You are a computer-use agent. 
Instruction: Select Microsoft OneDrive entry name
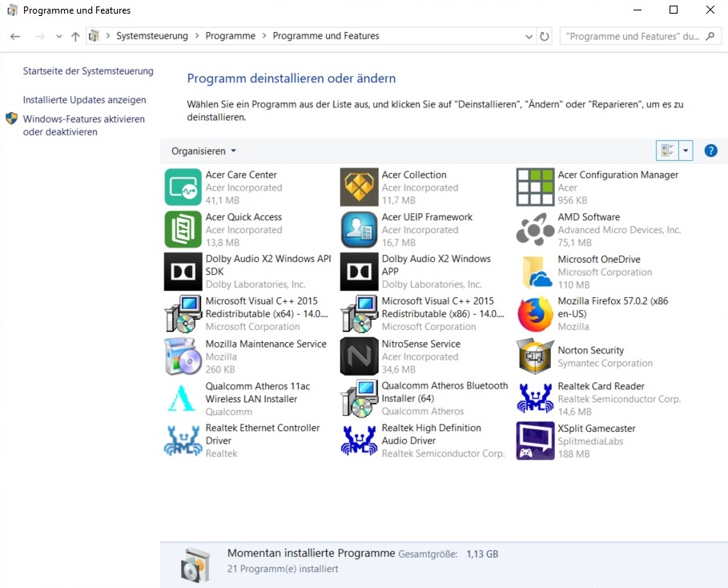(x=599, y=260)
